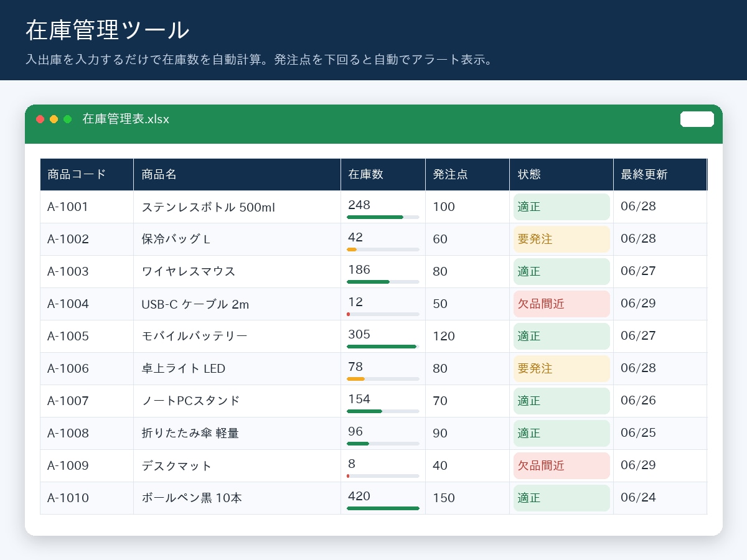Click the 適正 badge for A-1001
Viewport: 747px width, 560px height.
coord(561,207)
